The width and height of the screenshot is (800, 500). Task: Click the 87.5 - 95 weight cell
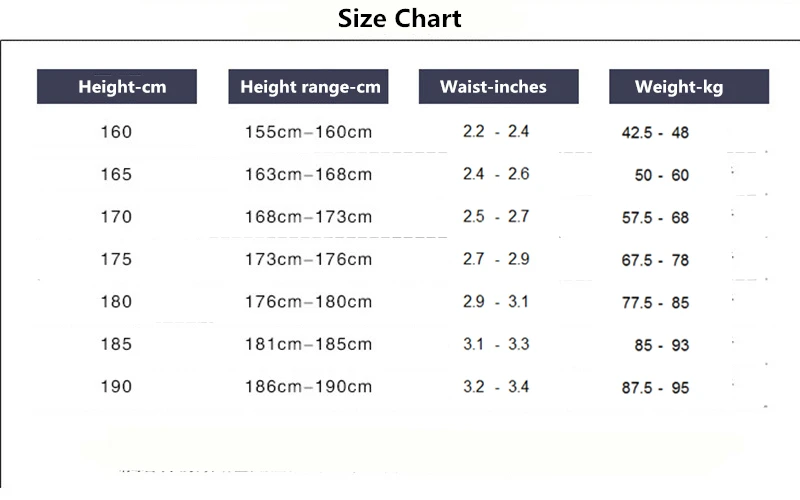pos(655,388)
